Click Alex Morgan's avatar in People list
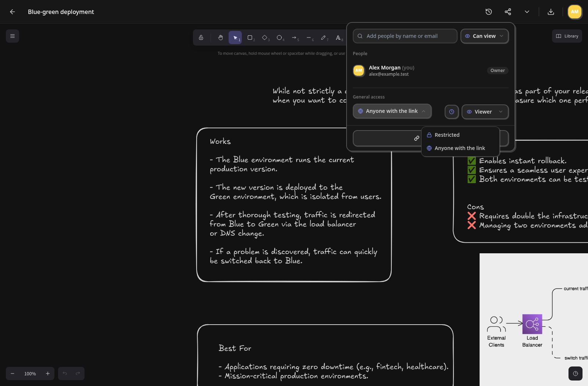This screenshot has height=386, width=588. [x=359, y=71]
